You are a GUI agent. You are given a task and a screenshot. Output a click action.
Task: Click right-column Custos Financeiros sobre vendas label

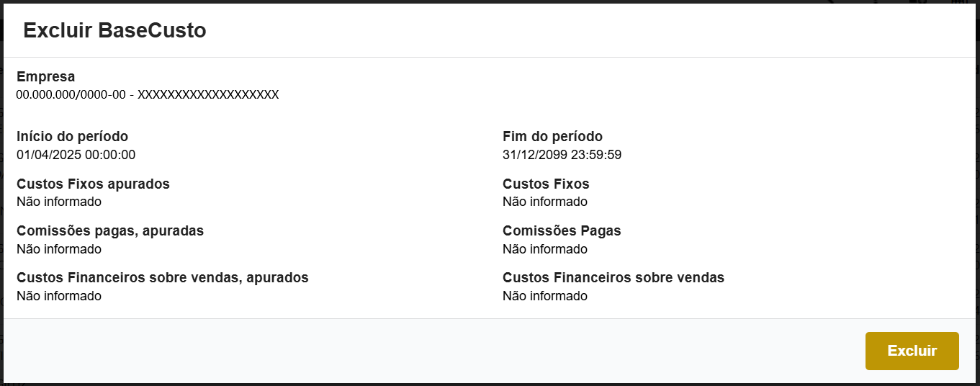[613, 277]
